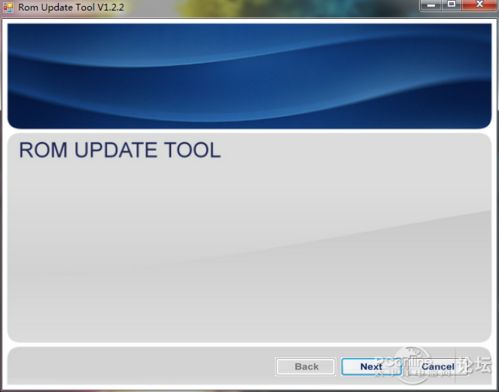Click the bottom navigation bar left of Back
Screen dimensions: 499x392
click(140, 367)
